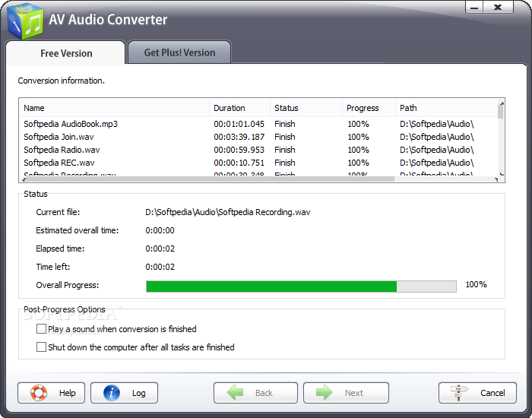Click the Next text label
Viewport: 532px width, 418px height.
(x=354, y=393)
